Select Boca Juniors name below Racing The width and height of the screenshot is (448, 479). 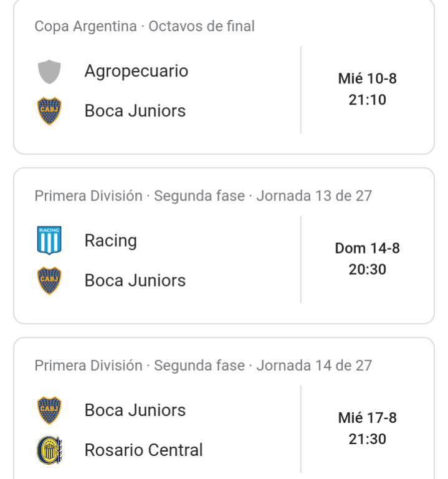pyautogui.click(x=135, y=280)
